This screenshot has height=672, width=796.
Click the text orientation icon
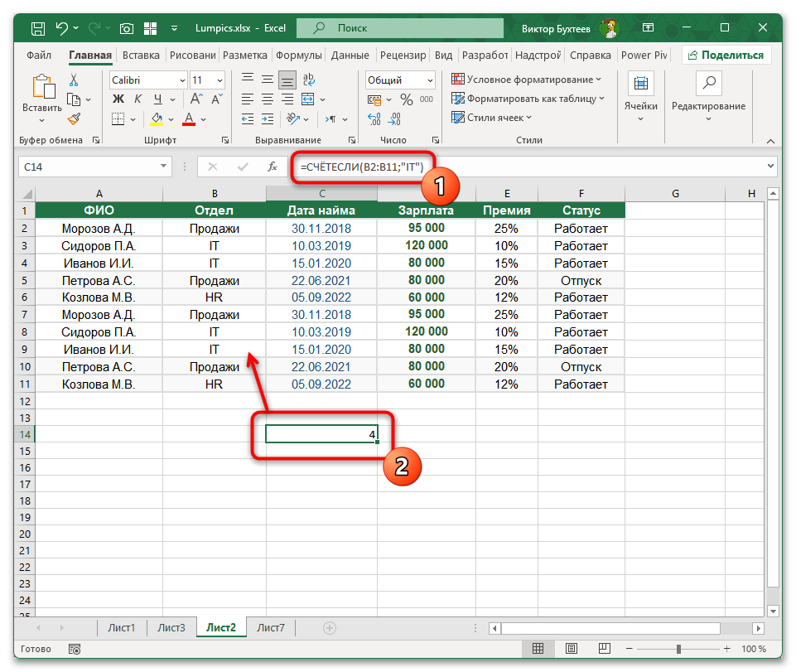[x=293, y=118]
